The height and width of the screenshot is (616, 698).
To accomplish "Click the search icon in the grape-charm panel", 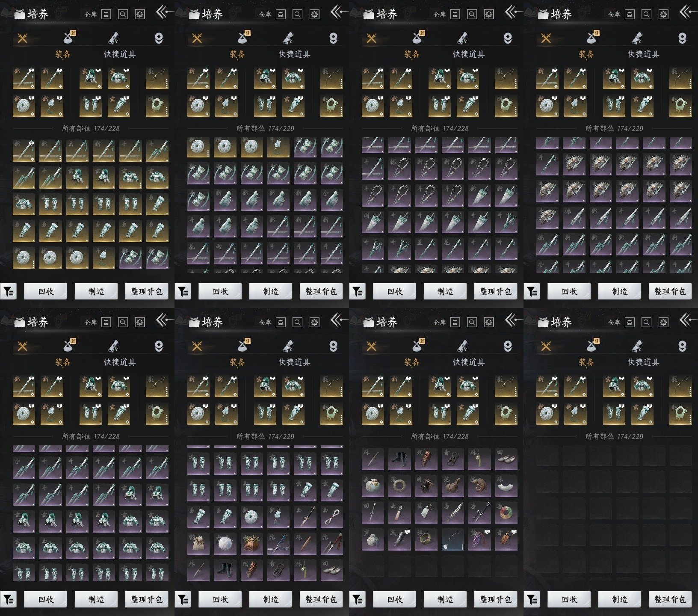I will 472,322.
